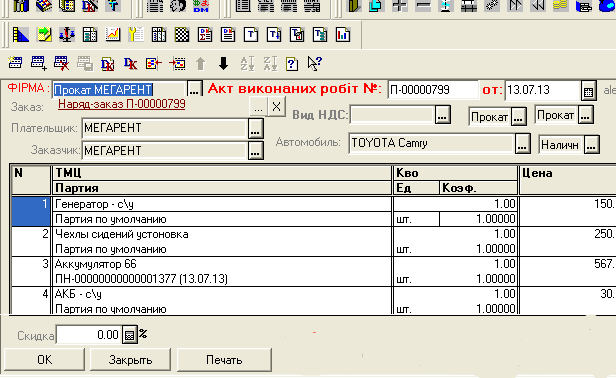Click the Автомобиль field TOYOTA Camry

point(431,143)
